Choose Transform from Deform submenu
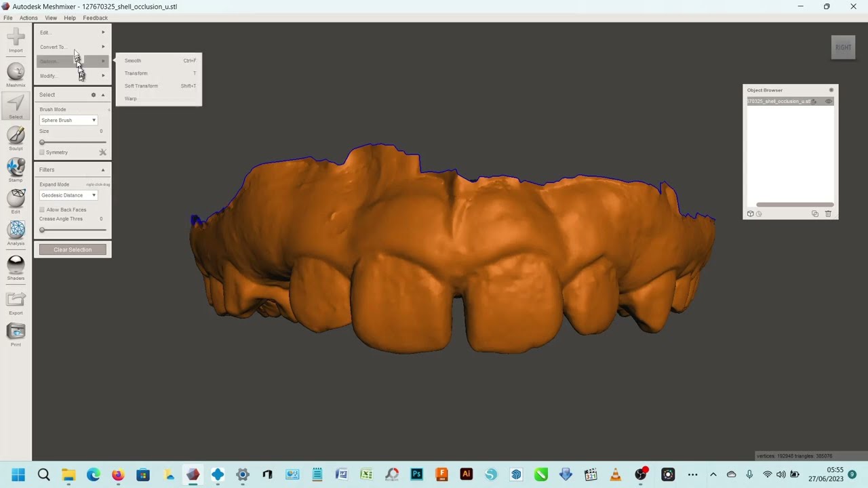The width and height of the screenshot is (868, 488). point(159,73)
